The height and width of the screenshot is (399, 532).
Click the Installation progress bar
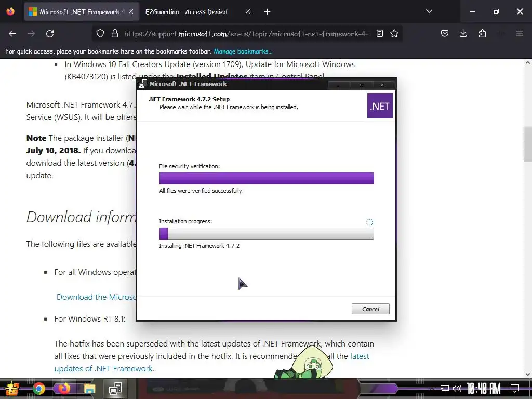pyautogui.click(x=267, y=233)
